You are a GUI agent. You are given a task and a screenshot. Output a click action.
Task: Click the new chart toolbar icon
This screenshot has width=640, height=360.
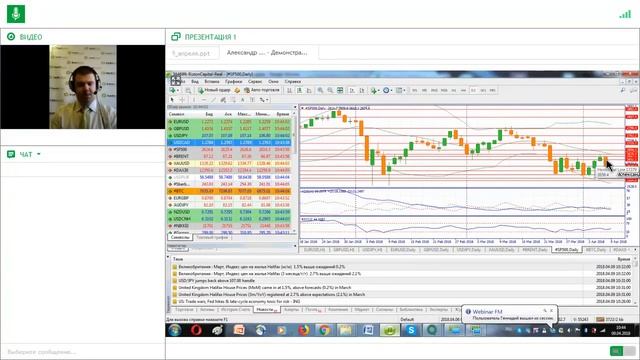(x=173, y=90)
